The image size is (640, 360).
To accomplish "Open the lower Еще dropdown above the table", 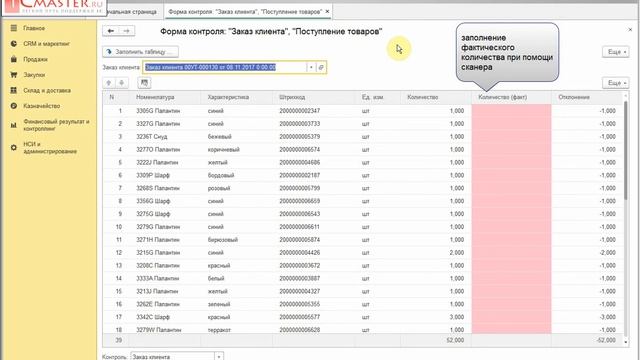I will tap(616, 83).
